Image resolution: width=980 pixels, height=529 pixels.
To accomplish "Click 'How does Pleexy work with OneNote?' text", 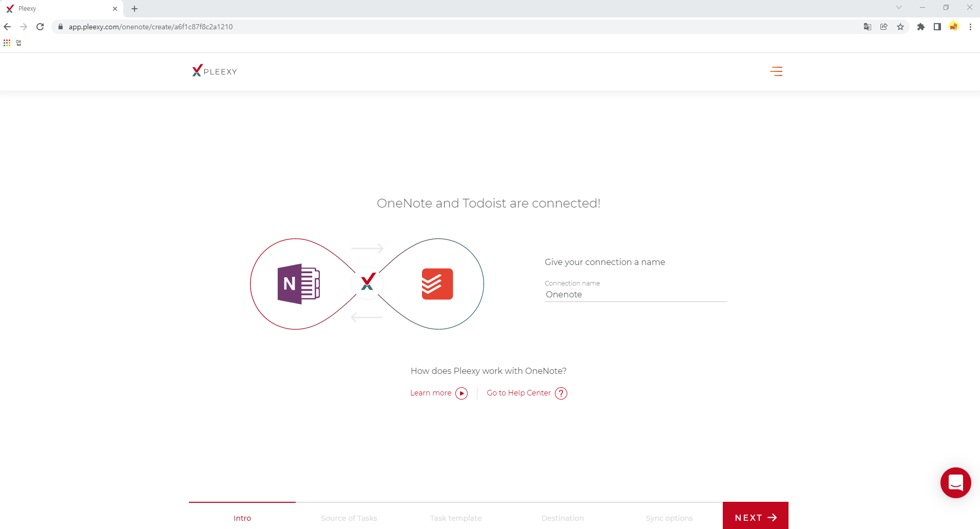I will click(x=489, y=371).
